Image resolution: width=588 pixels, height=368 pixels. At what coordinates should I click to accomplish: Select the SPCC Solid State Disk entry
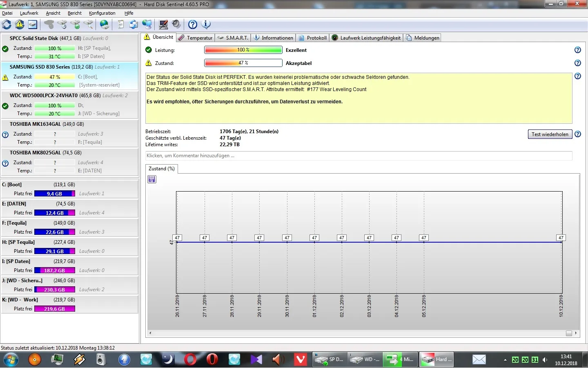coord(69,47)
